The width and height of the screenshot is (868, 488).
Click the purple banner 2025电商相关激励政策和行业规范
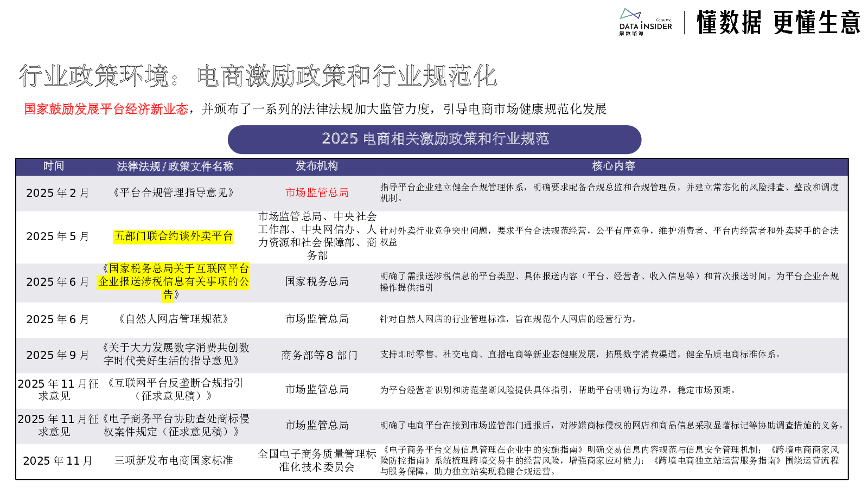pos(435,139)
